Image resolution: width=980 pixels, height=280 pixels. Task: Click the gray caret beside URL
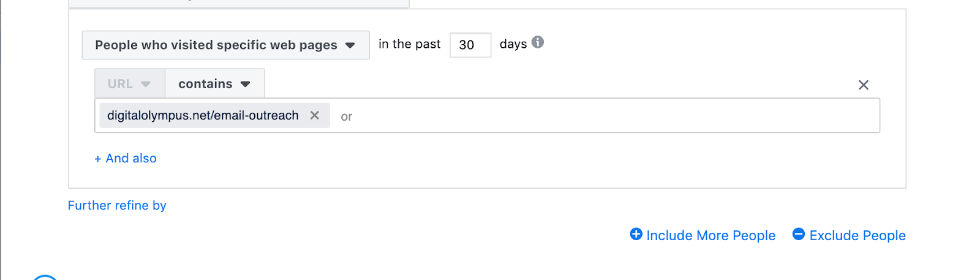[146, 84]
